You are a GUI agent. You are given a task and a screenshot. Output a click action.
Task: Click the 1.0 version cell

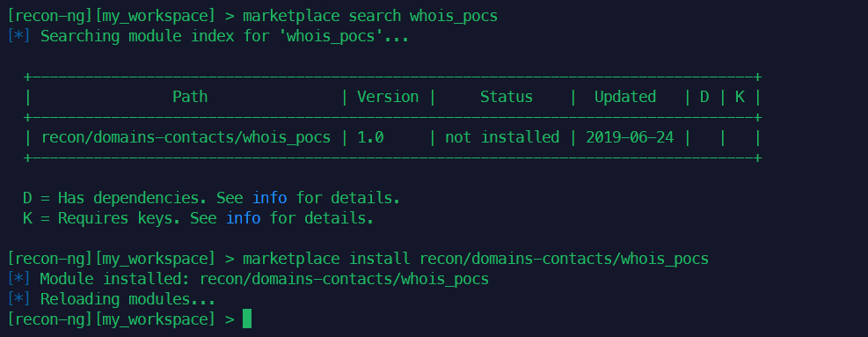pos(370,137)
